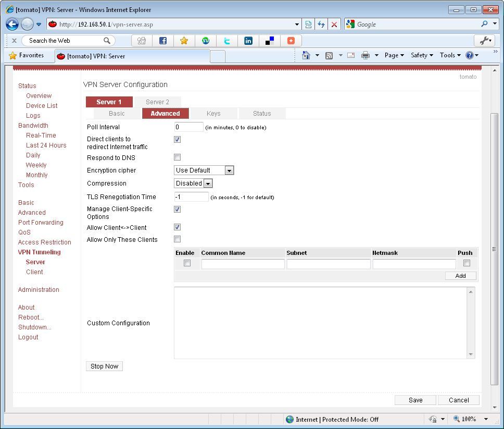Image resolution: width=504 pixels, height=429 pixels.
Task: Expand the Compression dropdown
Action: pos(193,183)
